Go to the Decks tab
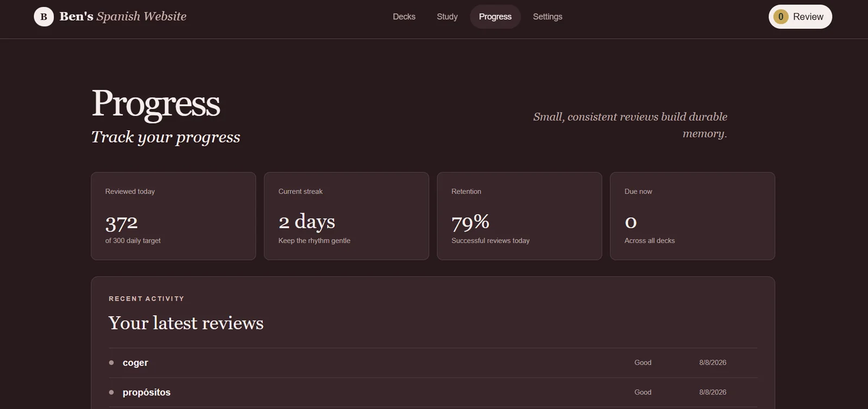The image size is (868, 409). click(x=404, y=17)
